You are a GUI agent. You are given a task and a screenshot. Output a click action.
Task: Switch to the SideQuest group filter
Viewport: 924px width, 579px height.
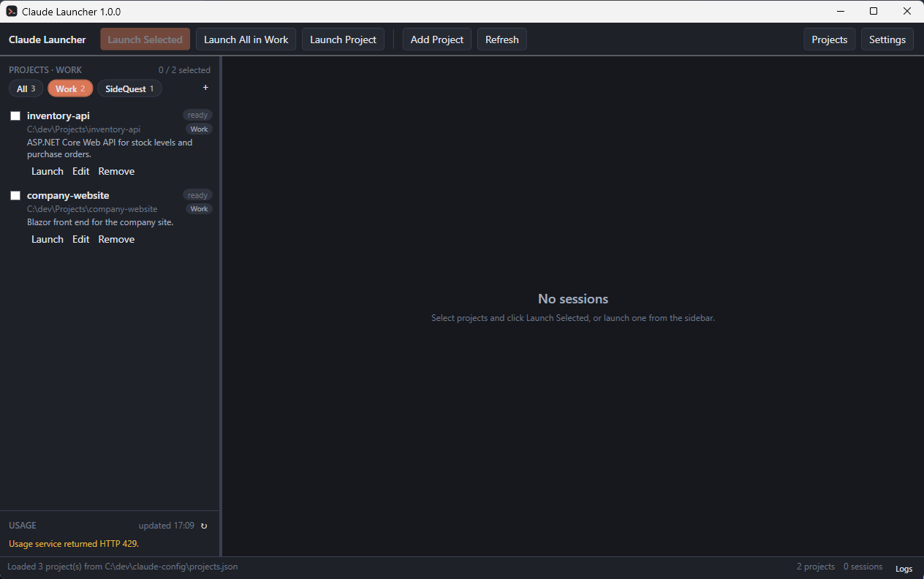(129, 88)
